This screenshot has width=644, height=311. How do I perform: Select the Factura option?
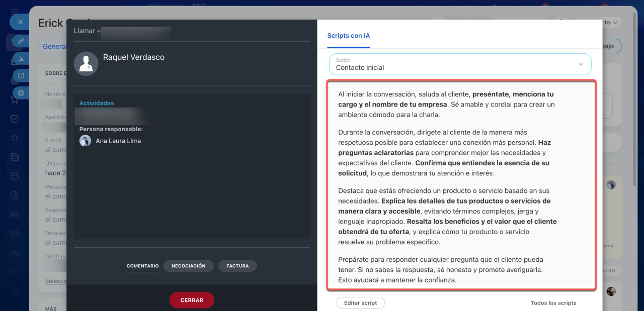(237, 266)
